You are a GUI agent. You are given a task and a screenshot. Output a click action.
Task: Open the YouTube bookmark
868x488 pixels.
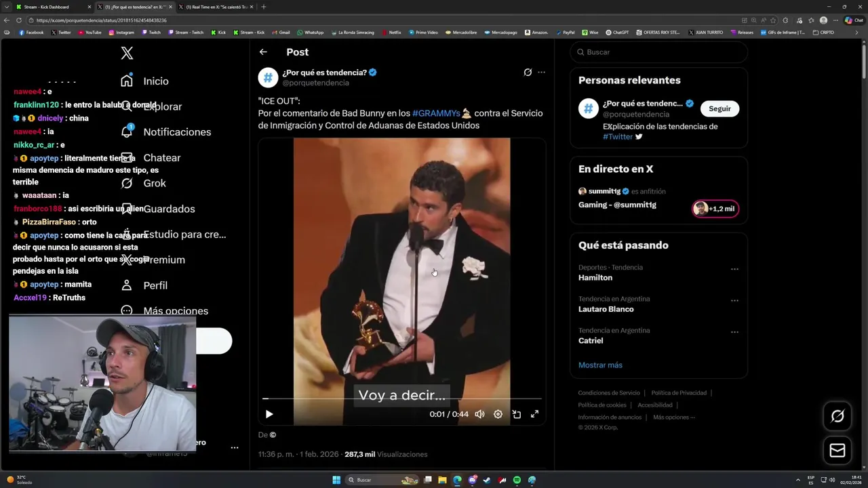90,33
